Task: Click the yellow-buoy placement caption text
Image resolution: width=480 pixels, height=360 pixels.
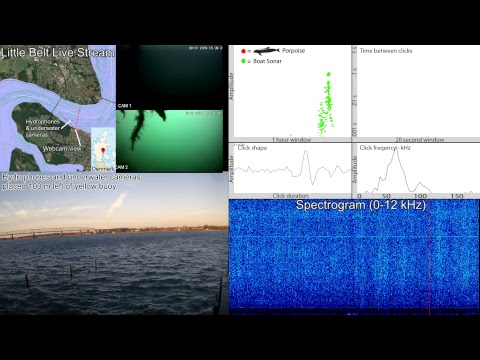Action: tap(71, 182)
